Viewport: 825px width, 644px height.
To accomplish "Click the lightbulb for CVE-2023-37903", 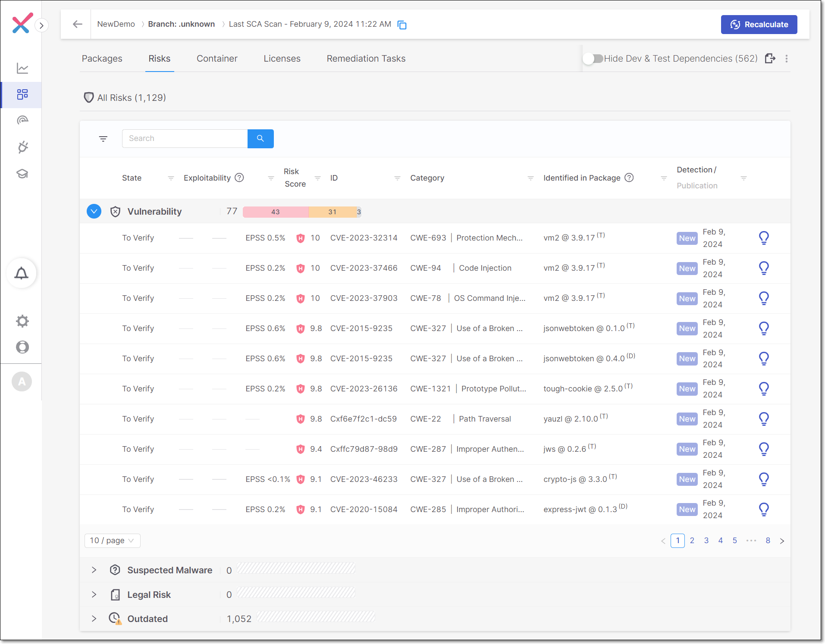I will tap(764, 298).
